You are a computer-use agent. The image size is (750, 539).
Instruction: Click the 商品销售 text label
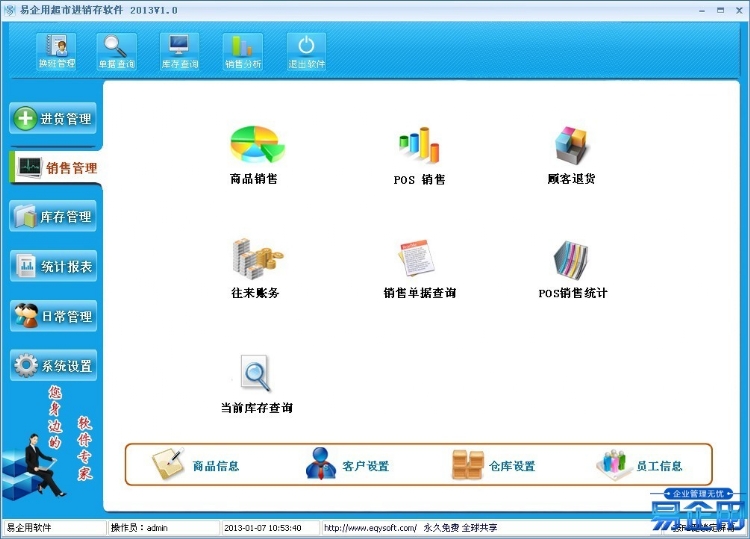(254, 179)
